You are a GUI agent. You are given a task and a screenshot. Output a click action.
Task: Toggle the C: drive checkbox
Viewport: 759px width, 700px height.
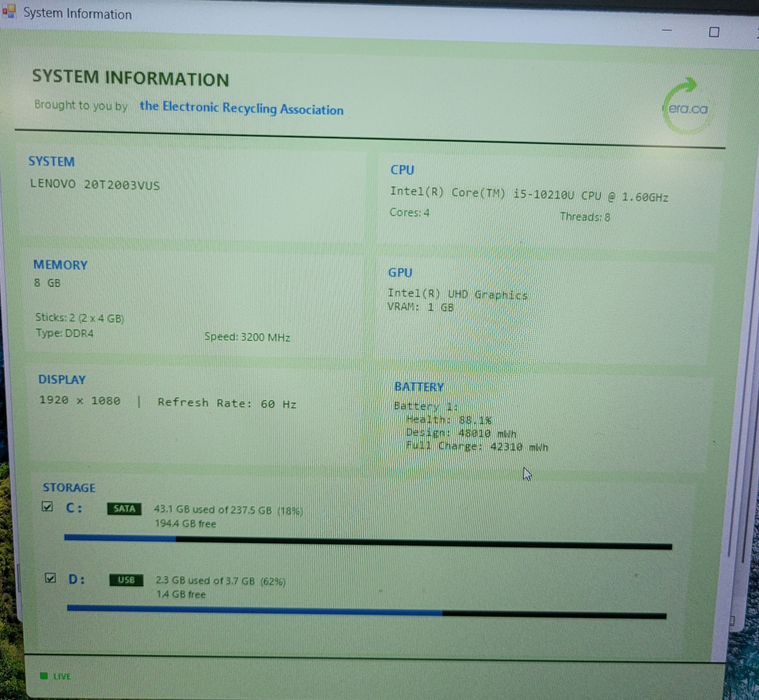pos(47,506)
